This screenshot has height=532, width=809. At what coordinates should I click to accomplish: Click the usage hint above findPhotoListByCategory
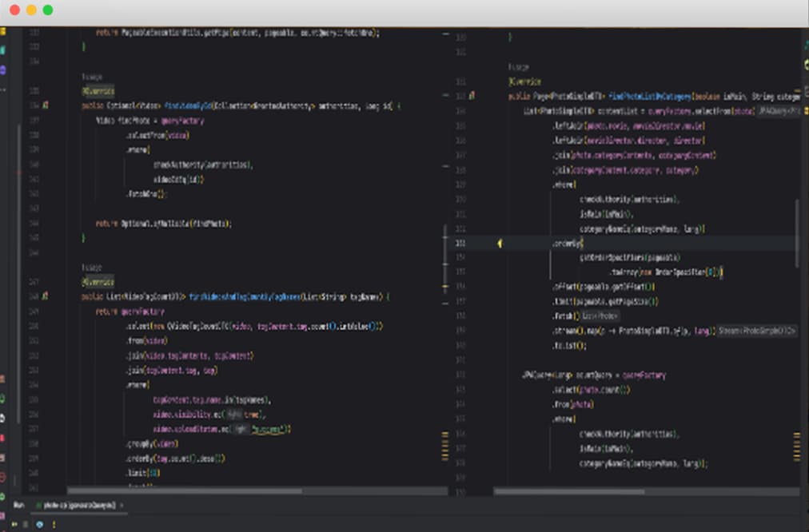(x=519, y=67)
